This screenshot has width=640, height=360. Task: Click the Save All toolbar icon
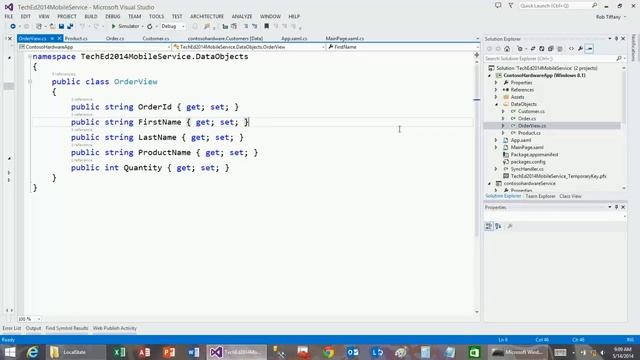70,26
